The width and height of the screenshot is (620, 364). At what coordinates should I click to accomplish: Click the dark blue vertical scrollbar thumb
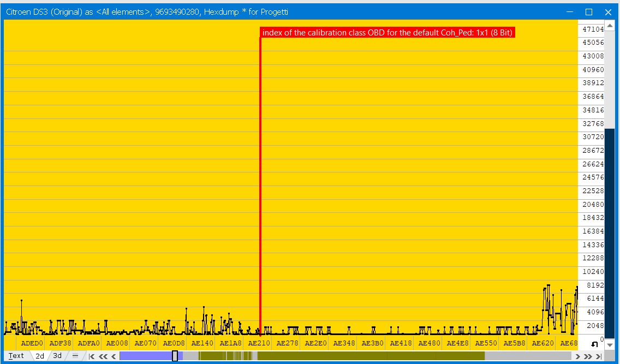click(x=610, y=233)
